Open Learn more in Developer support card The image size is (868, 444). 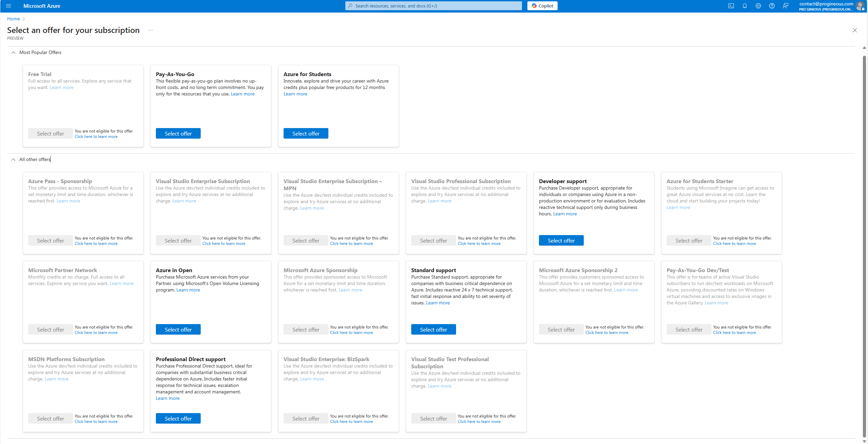coord(565,214)
